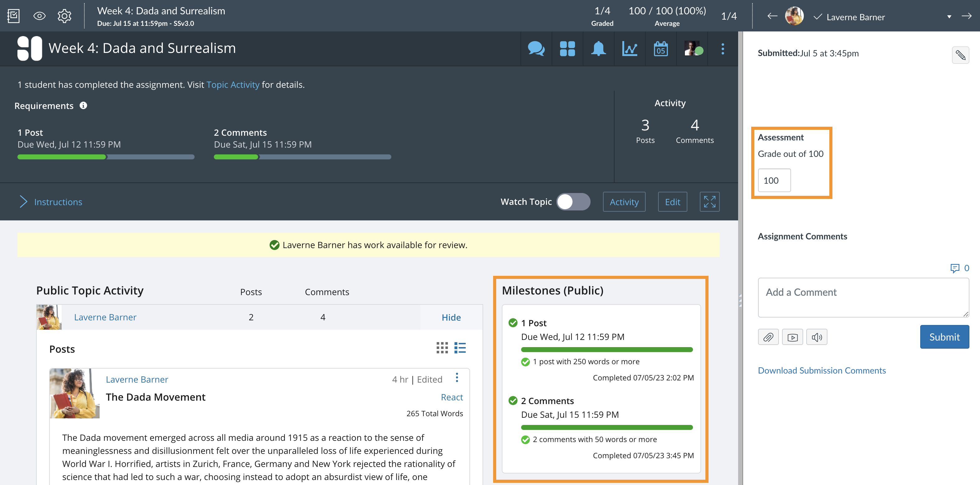Open the student selector dropdown next to Laverne Barner
980x485 pixels.
pyautogui.click(x=949, y=17)
